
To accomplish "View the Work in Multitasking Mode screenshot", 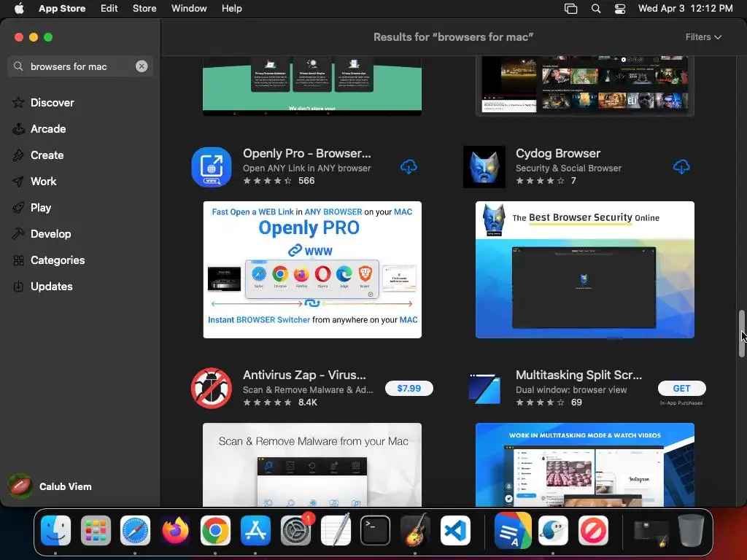I will coord(584,464).
